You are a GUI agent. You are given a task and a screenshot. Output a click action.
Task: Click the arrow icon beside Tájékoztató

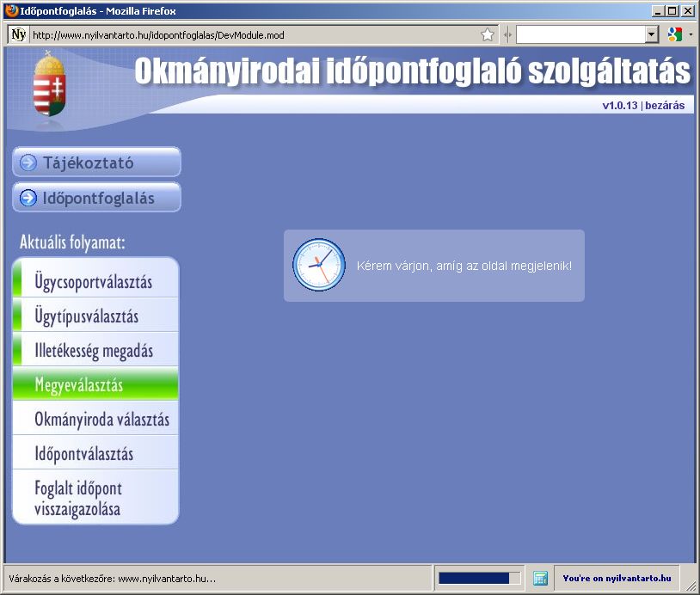(x=28, y=163)
